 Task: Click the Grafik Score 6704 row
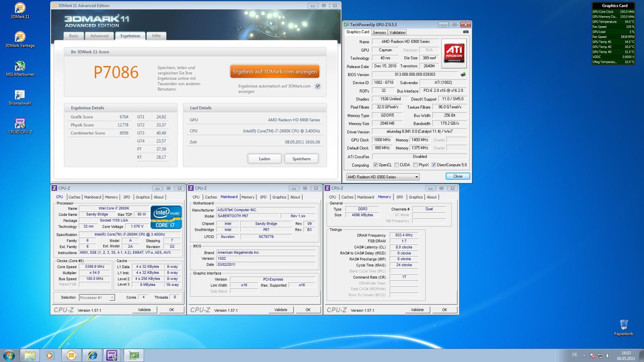pyautogui.click(x=99, y=117)
